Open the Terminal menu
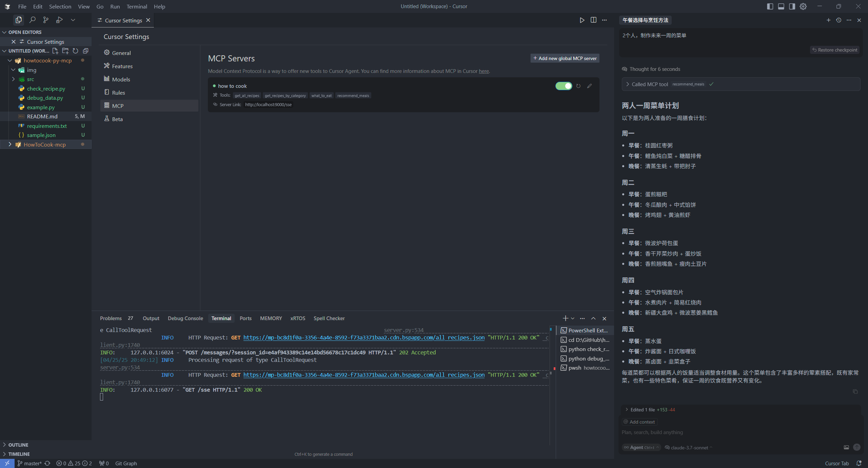The width and height of the screenshot is (868, 468). point(137,6)
